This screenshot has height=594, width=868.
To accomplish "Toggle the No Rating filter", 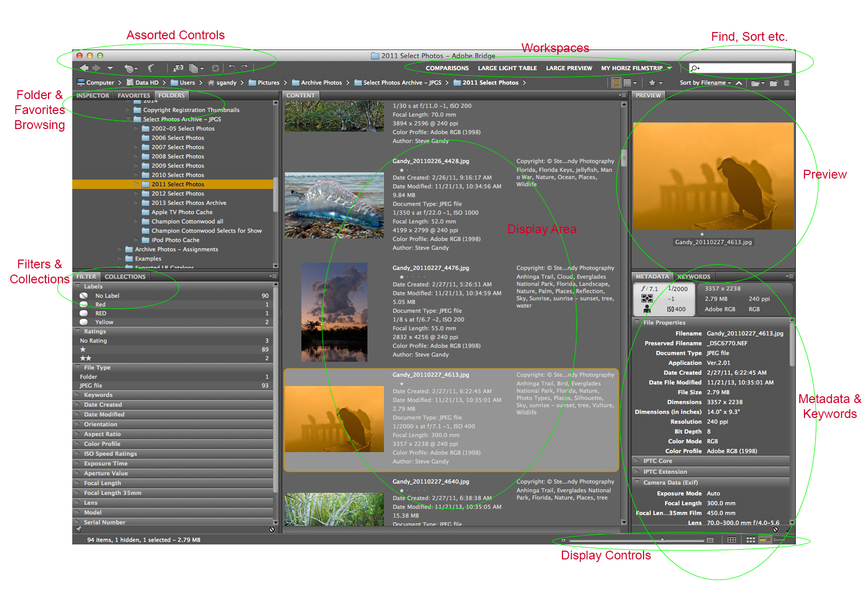I will click(x=172, y=341).
